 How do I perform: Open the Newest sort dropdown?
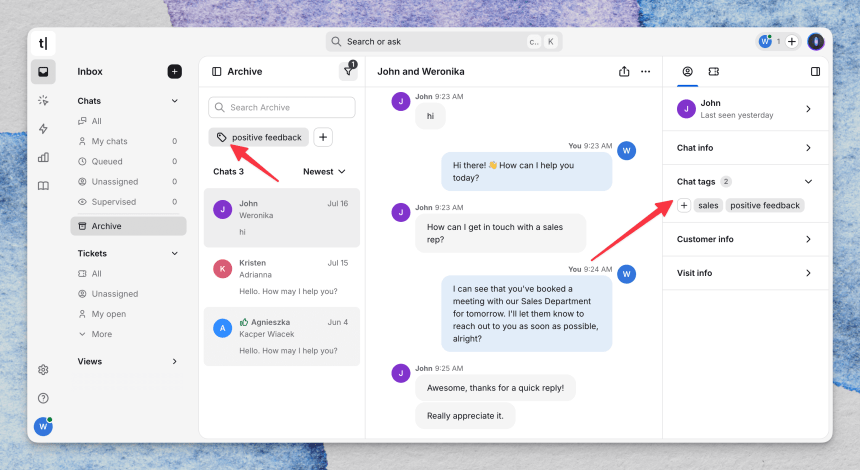324,172
